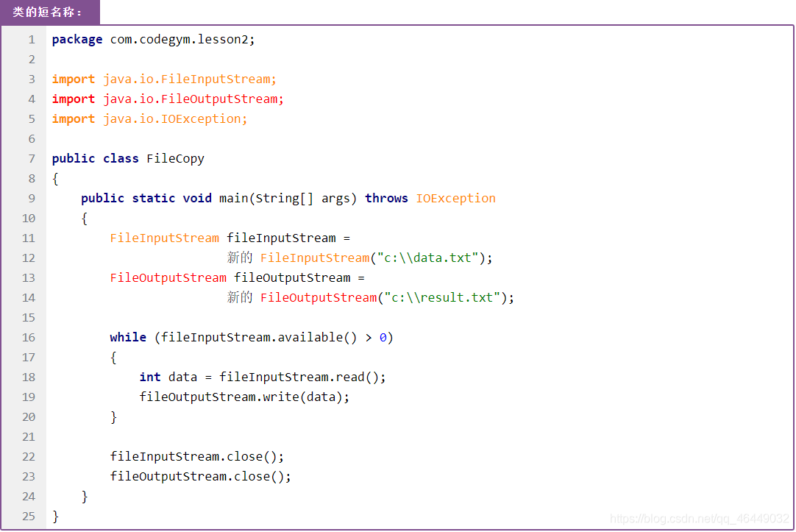Click public static void keywords on line 9

[x=146, y=199]
